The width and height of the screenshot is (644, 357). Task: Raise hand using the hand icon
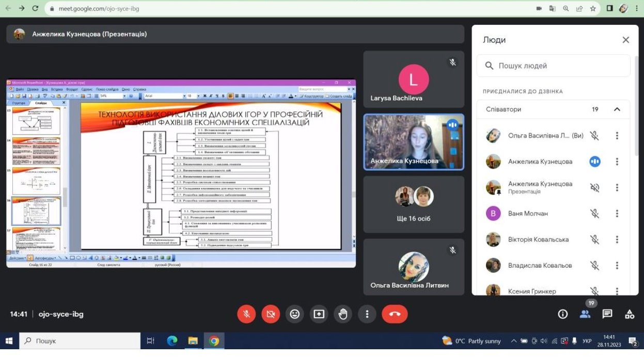coord(343,314)
